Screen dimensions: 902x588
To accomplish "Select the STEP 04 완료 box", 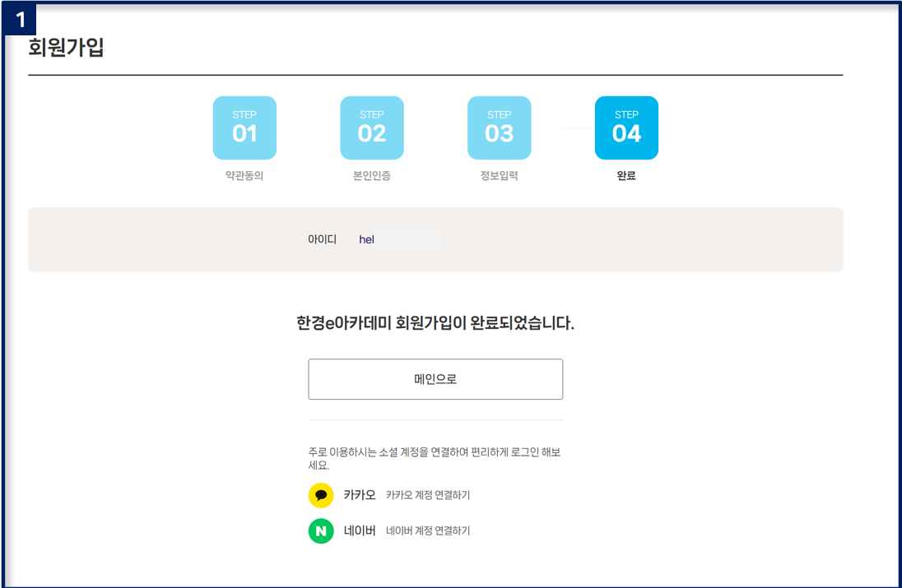I will [626, 127].
